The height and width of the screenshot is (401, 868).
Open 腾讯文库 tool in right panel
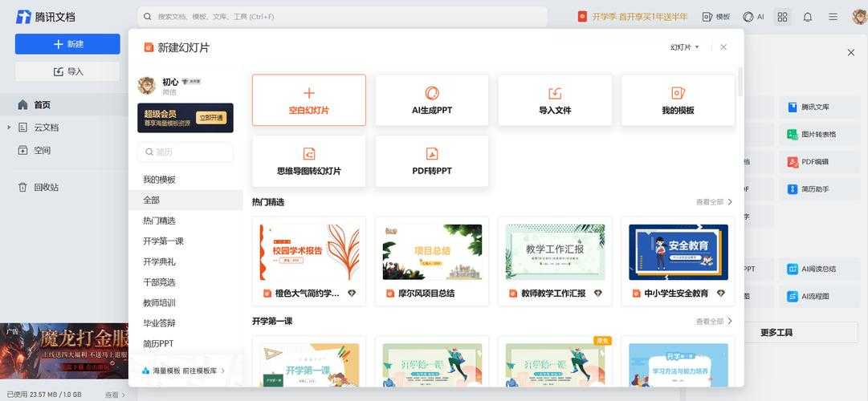[x=819, y=107]
